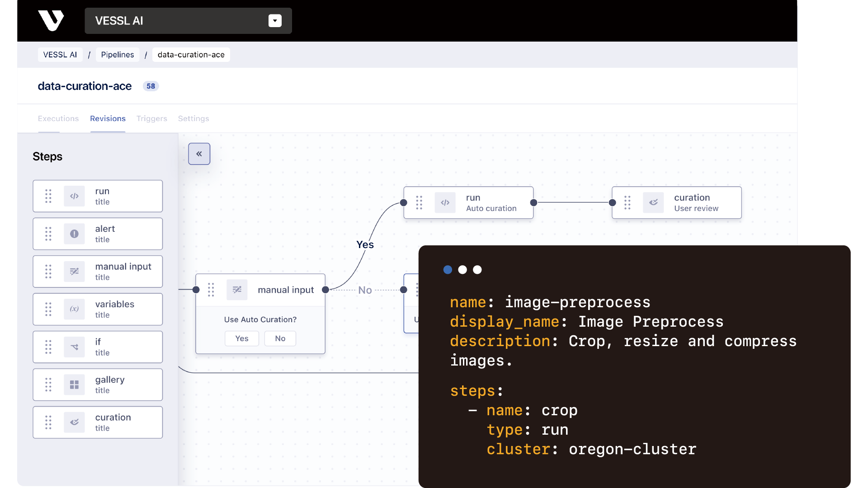The image size is (868, 488).
Task: Select the 'alert' label in Steps list
Action: (x=105, y=229)
